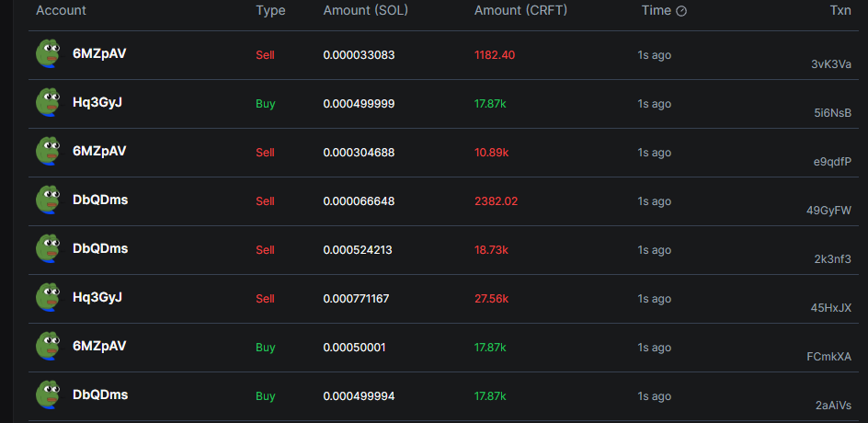Open transaction hash 49GyFW
This screenshot has height=423, width=868.
(x=828, y=211)
